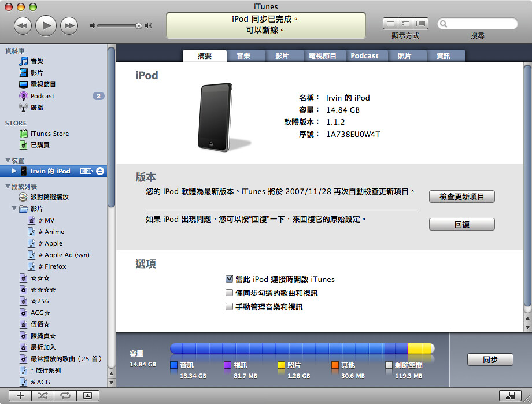Skip to the next track

(x=69, y=25)
